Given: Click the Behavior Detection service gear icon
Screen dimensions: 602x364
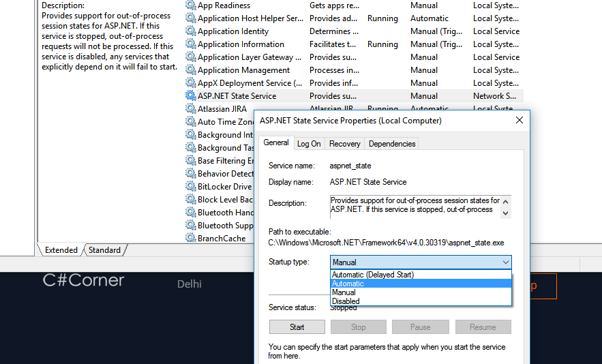Looking at the screenshot, I should [x=190, y=174].
